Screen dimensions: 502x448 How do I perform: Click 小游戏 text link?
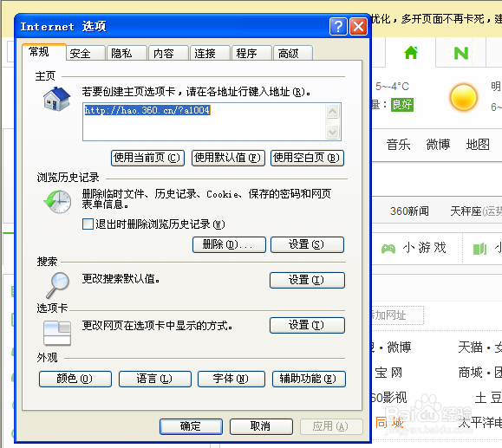click(425, 248)
